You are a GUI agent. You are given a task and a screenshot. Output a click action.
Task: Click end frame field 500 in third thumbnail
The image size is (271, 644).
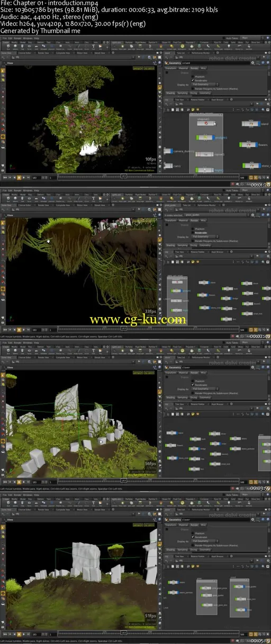(x=242, y=482)
